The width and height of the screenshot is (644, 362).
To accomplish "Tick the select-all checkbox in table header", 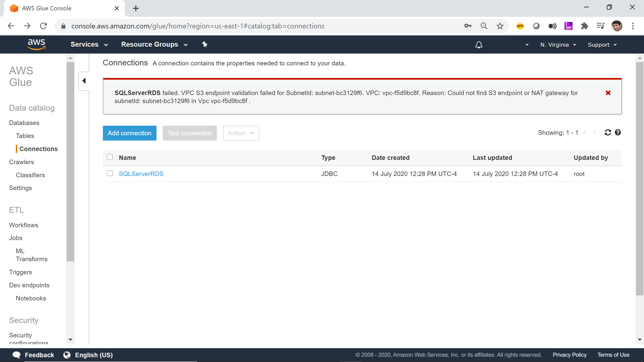I will coord(110,157).
